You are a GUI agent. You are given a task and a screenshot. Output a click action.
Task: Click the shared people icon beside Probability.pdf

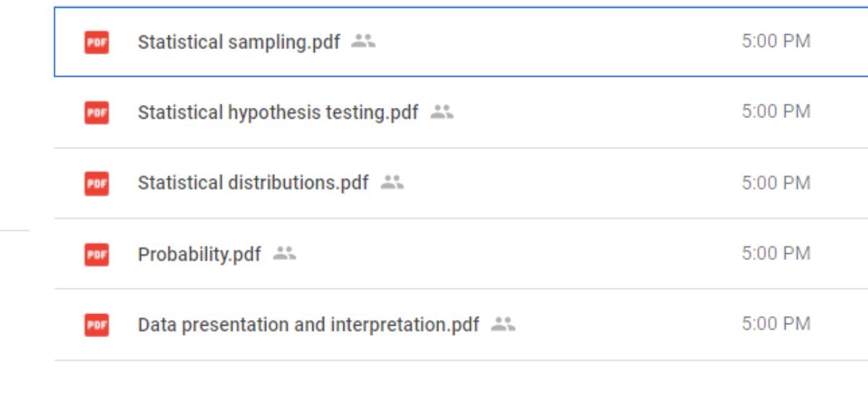point(284,253)
